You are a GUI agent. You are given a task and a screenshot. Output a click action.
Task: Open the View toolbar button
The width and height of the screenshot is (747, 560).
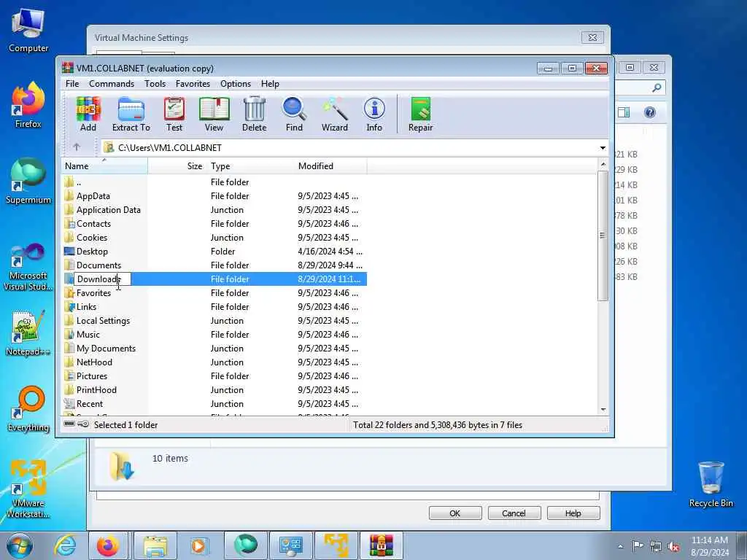pos(214,114)
